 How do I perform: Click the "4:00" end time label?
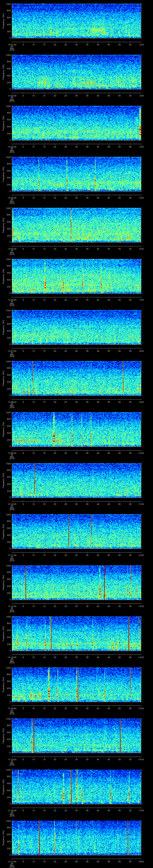(141, 146)
